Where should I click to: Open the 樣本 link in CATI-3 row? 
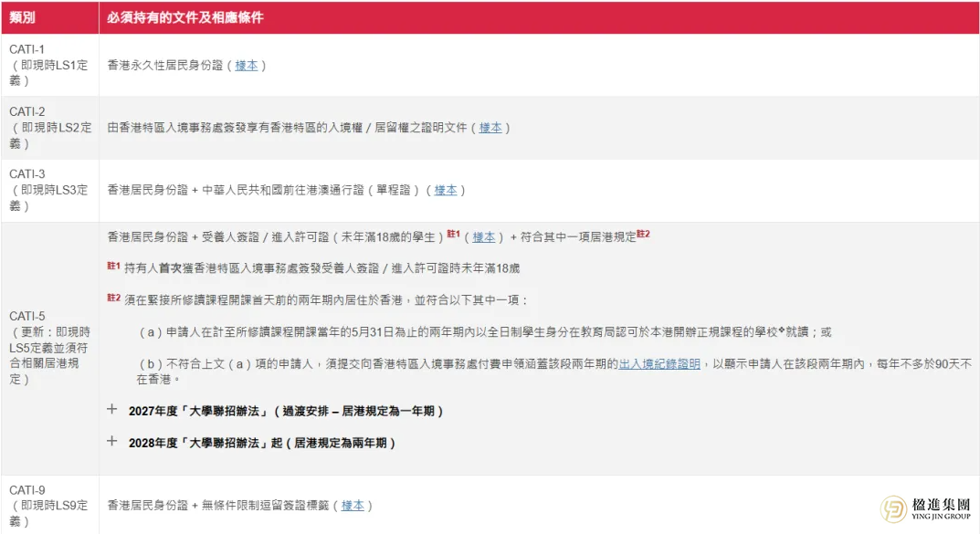point(446,191)
